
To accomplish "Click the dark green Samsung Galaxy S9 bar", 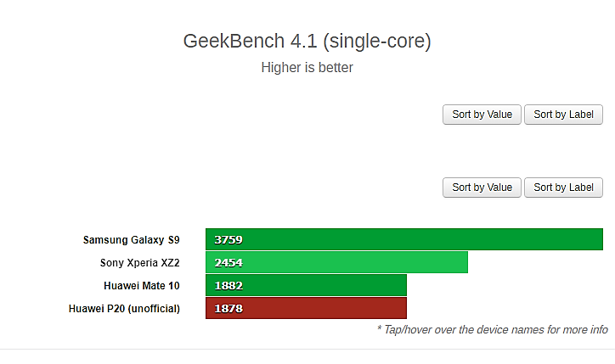I will pos(404,239).
